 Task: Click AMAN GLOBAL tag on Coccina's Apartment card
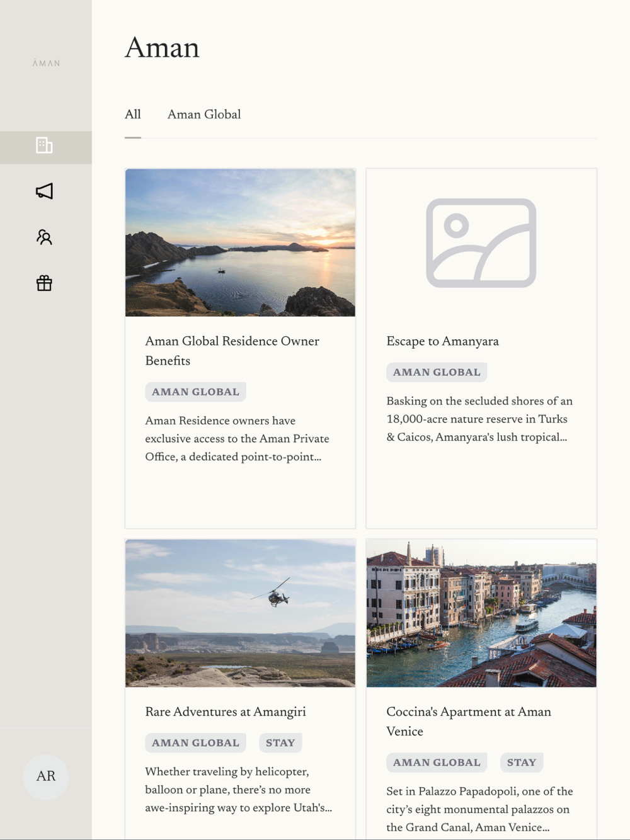pyautogui.click(x=437, y=763)
